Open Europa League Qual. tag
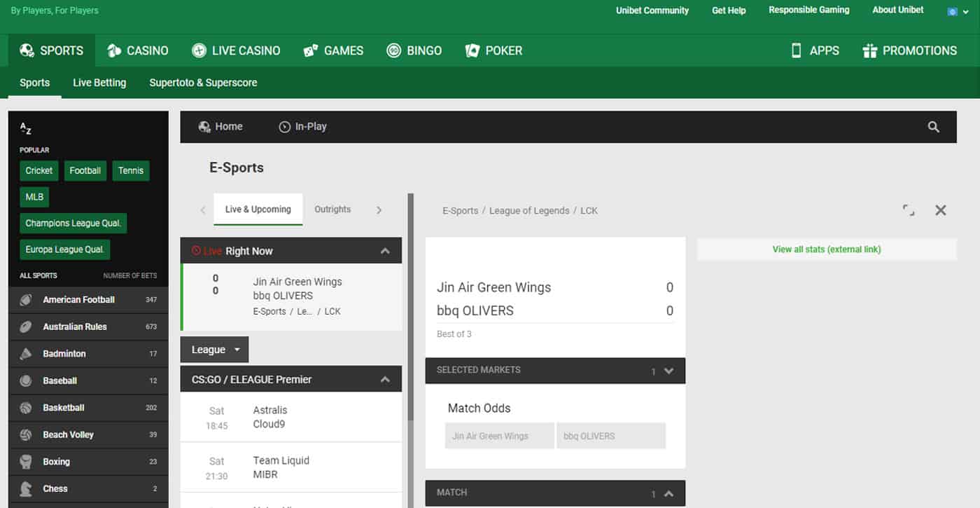 65,249
